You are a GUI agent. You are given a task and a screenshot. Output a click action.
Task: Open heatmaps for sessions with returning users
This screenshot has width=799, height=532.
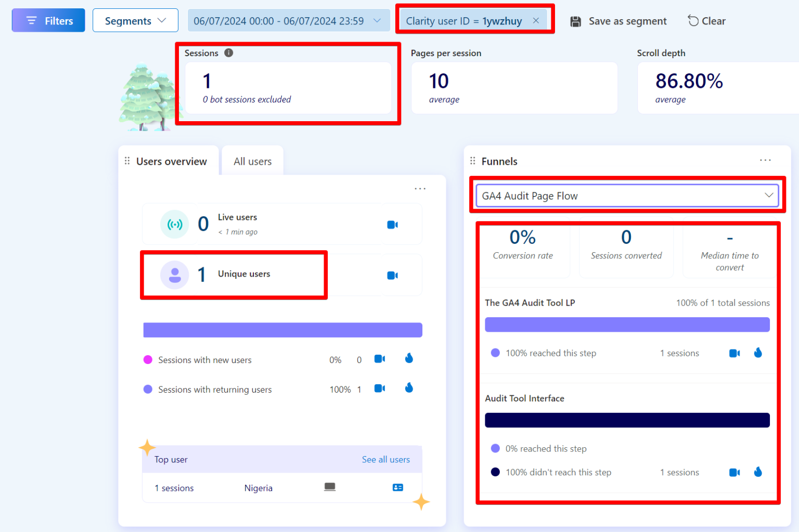point(409,387)
